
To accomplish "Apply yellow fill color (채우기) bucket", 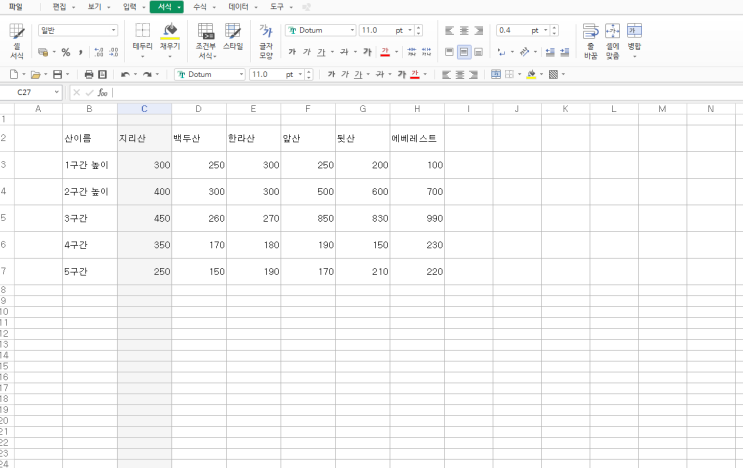I will pyautogui.click(x=170, y=31).
